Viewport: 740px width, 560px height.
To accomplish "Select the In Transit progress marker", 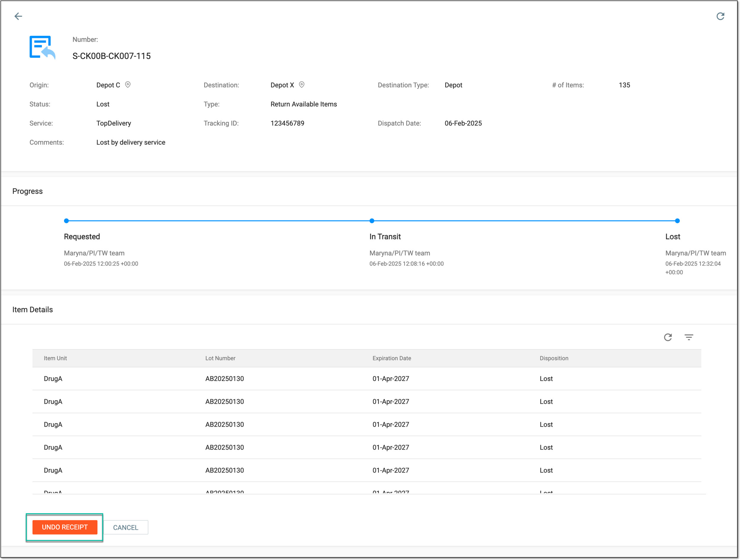I will (x=372, y=221).
